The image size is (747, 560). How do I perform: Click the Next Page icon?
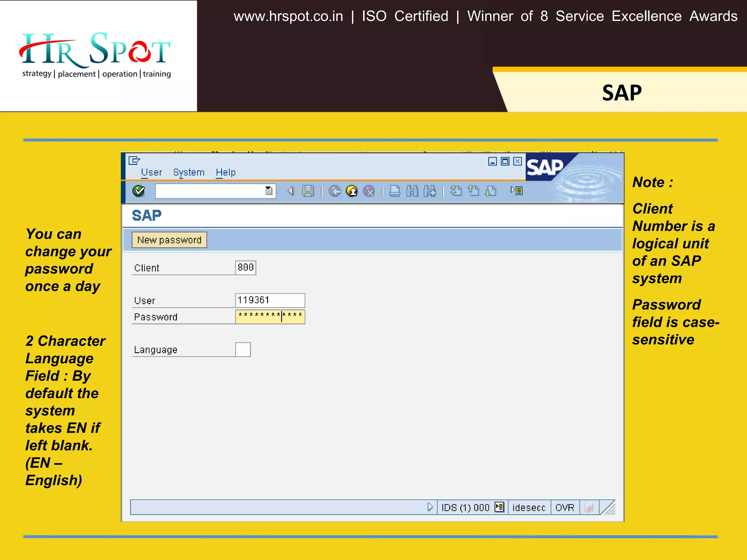491,191
